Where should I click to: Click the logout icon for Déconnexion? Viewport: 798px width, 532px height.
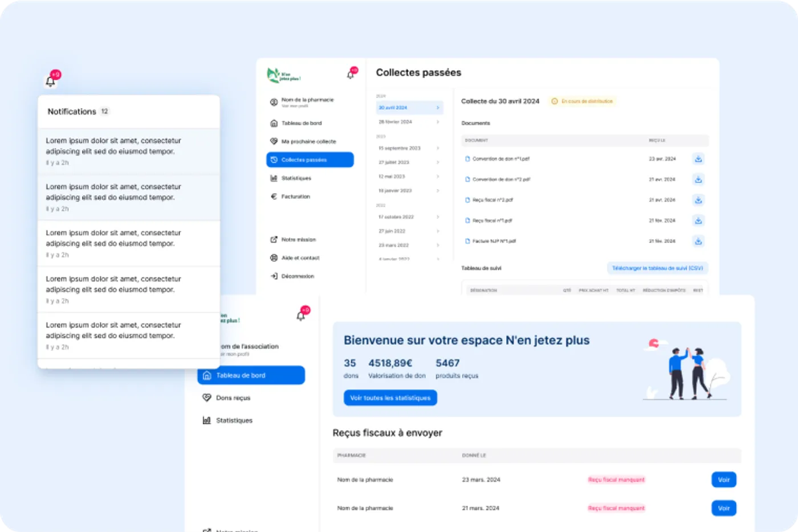(274, 276)
